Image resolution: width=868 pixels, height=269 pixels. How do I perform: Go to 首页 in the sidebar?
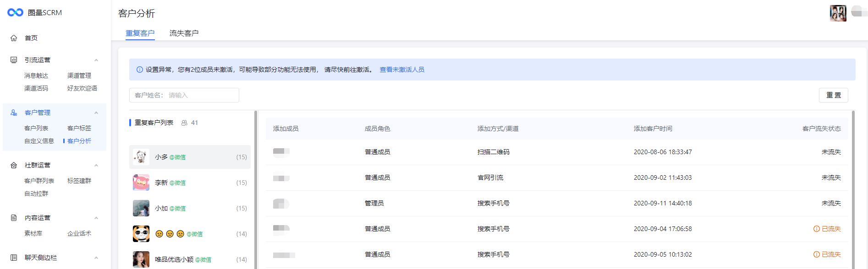[x=31, y=38]
